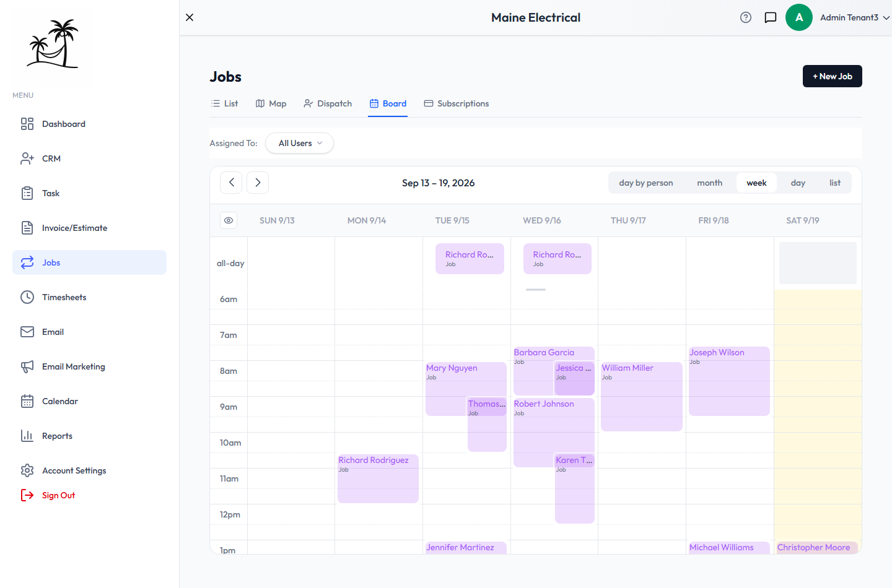
Task: Expand the All Users dropdown
Action: click(x=300, y=143)
